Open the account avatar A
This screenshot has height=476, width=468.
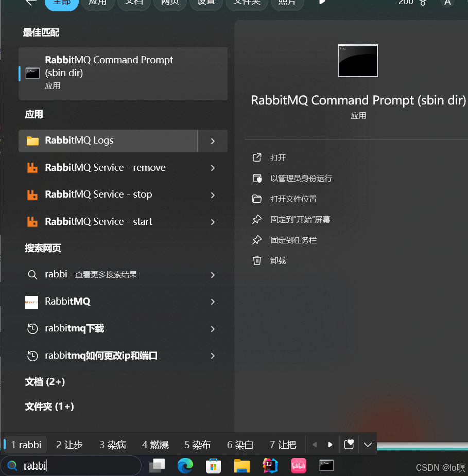[x=447, y=3]
